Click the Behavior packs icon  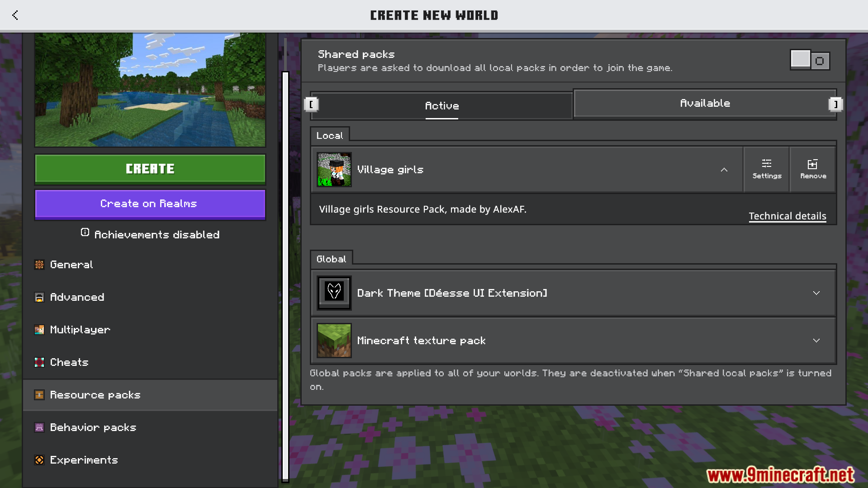point(39,427)
